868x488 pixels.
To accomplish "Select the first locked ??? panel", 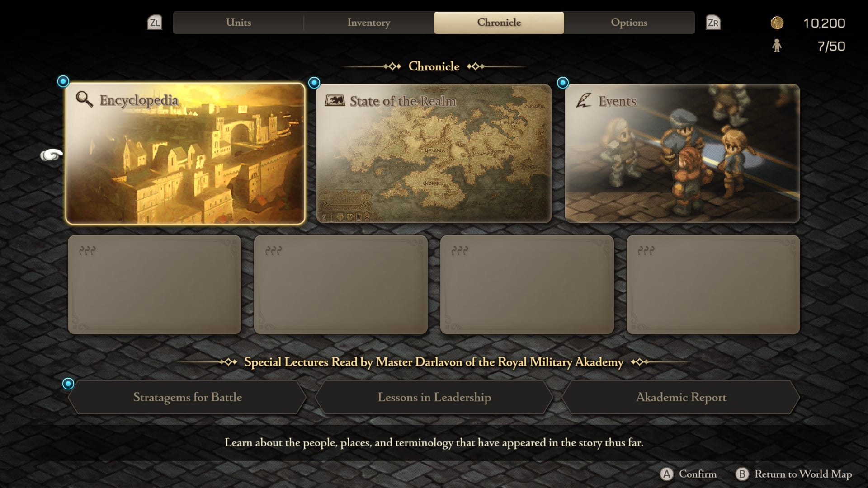I will [x=155, y=285].
